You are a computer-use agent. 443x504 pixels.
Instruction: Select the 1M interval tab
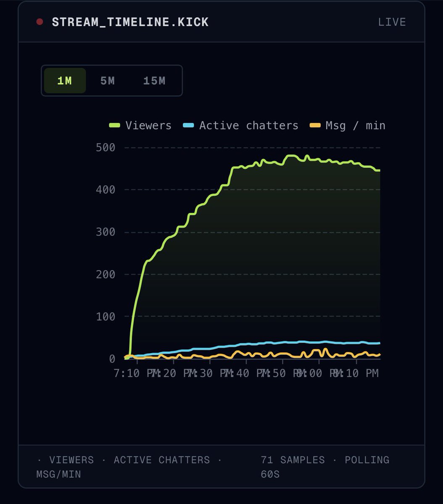65,81
